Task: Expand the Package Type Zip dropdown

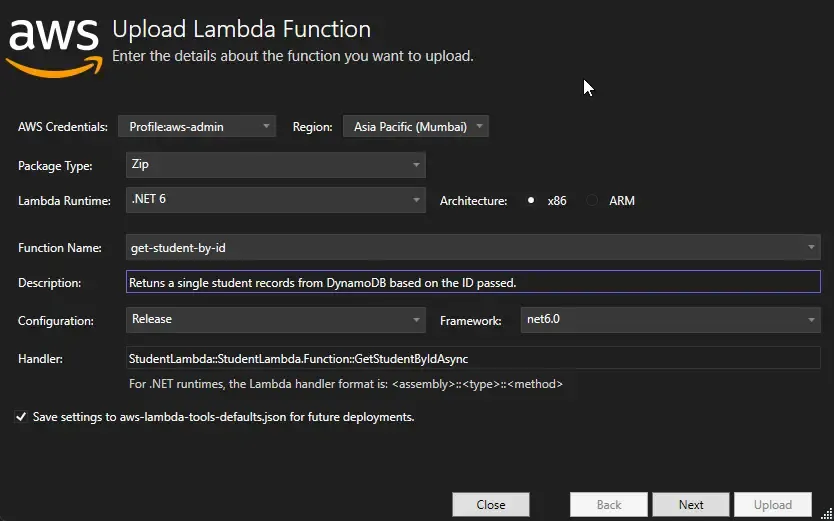Action: (x=276, y=165)
